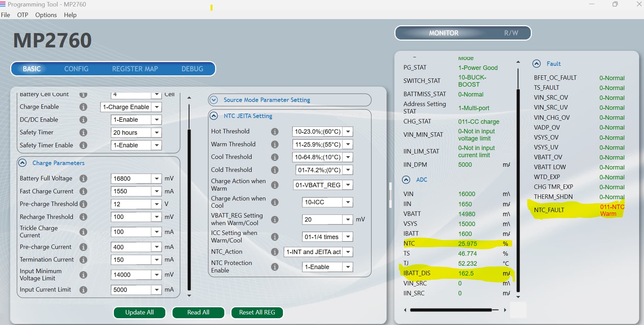
Task: Open NTC Protection Enable dropdown
Action: coord(348,267)
